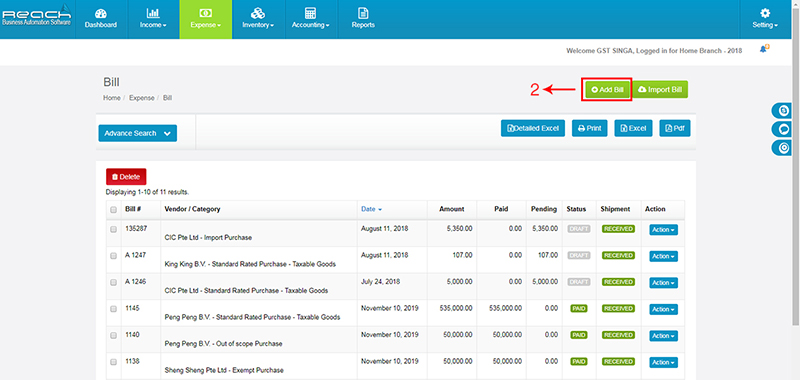Open the notification bell icon
The image size is (800, 380).
pos(764,49)
